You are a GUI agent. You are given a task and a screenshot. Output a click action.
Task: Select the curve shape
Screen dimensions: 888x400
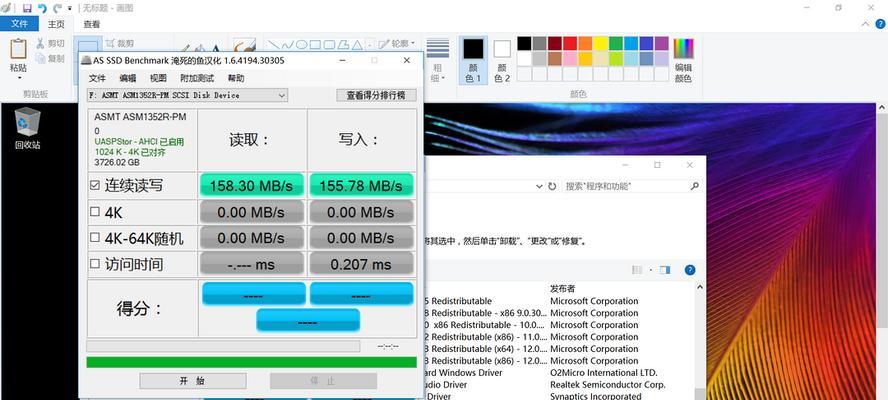(x=288, y=44)
